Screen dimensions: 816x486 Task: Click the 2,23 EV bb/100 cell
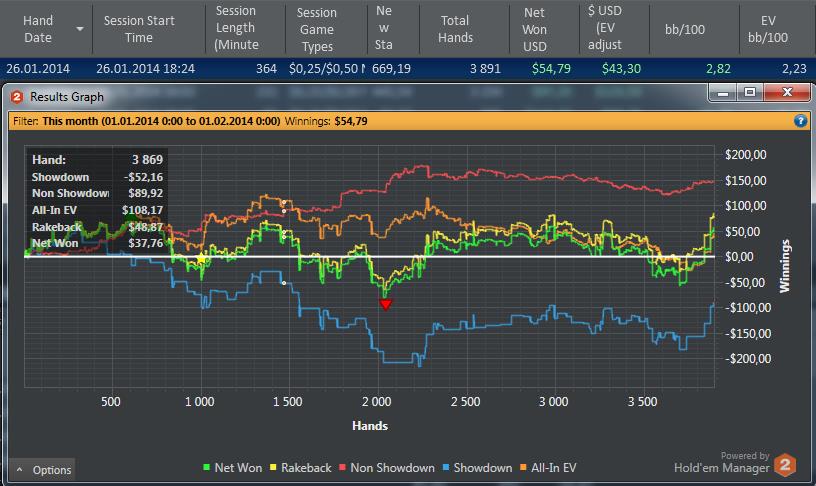click(794, 69)
